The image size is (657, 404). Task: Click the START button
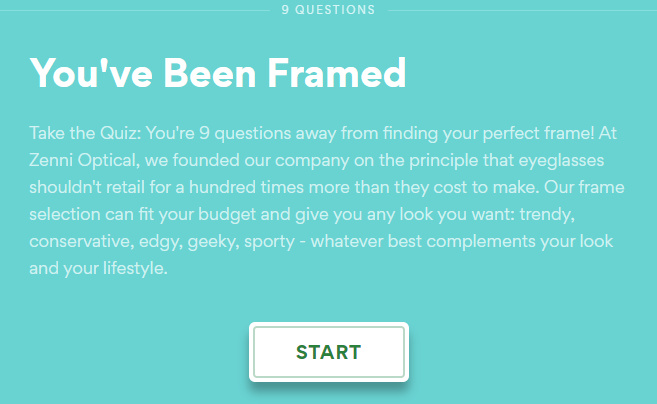328,352
